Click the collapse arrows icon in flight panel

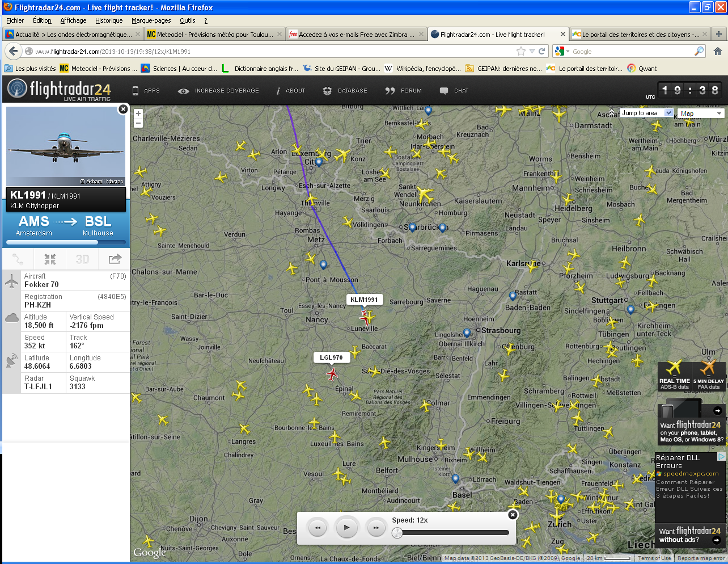[x=50, y=259]
